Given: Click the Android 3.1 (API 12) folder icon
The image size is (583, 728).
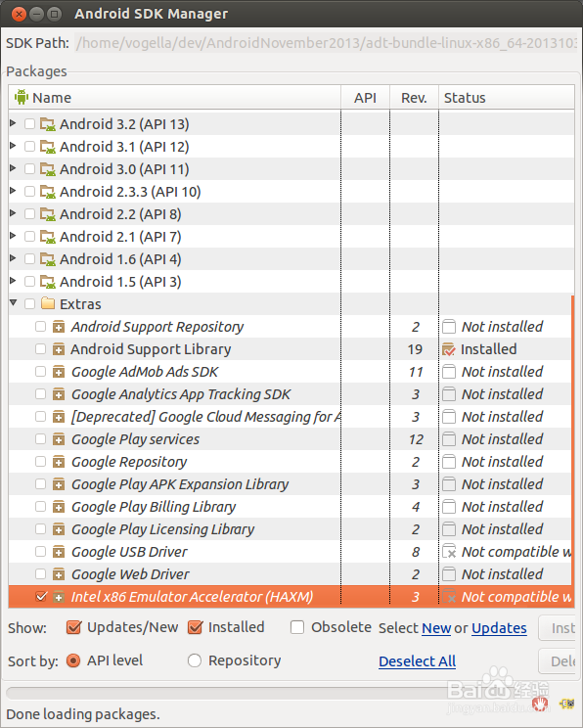Looking at the screenshot, I should (x=48, y=147).
